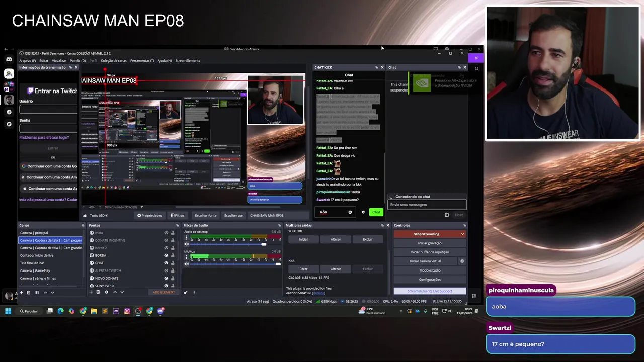Mute Audio do desktop speaker

click(187, 244)
